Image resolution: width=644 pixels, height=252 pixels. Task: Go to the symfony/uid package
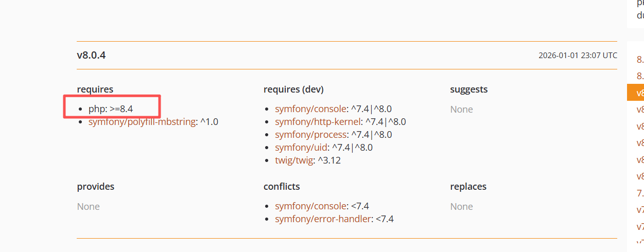[x=301, y=148]
